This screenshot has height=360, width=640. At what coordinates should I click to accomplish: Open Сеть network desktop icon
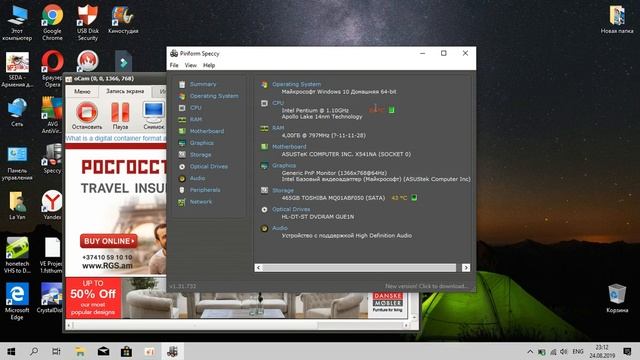(17, 112)
